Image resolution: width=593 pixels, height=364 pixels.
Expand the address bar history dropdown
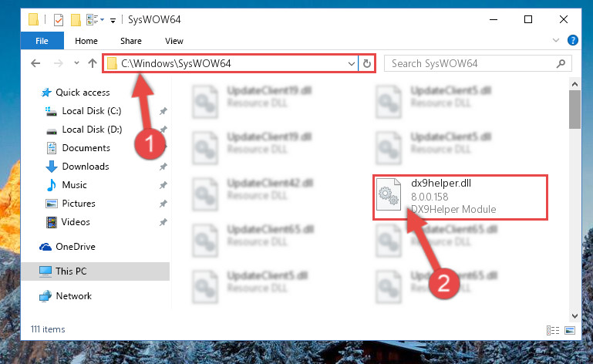[352, 63]
